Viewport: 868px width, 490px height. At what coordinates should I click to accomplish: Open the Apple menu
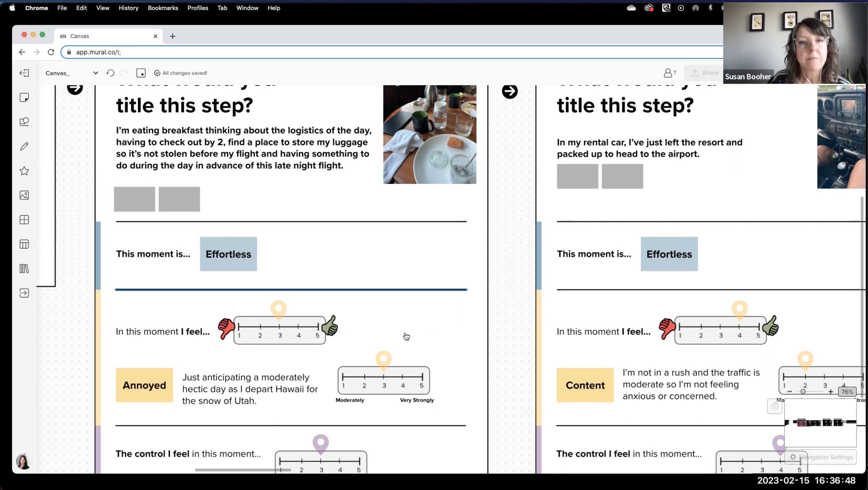pos(12,8)
